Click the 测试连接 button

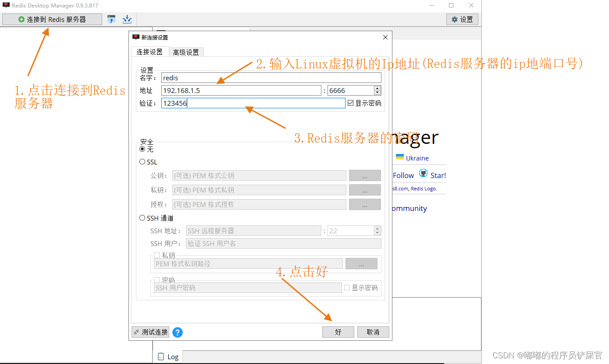pyautogui.click(x=150, y=332)
